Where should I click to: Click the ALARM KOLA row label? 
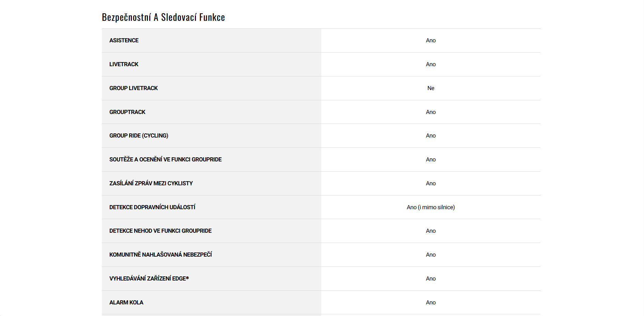[126, 302]
